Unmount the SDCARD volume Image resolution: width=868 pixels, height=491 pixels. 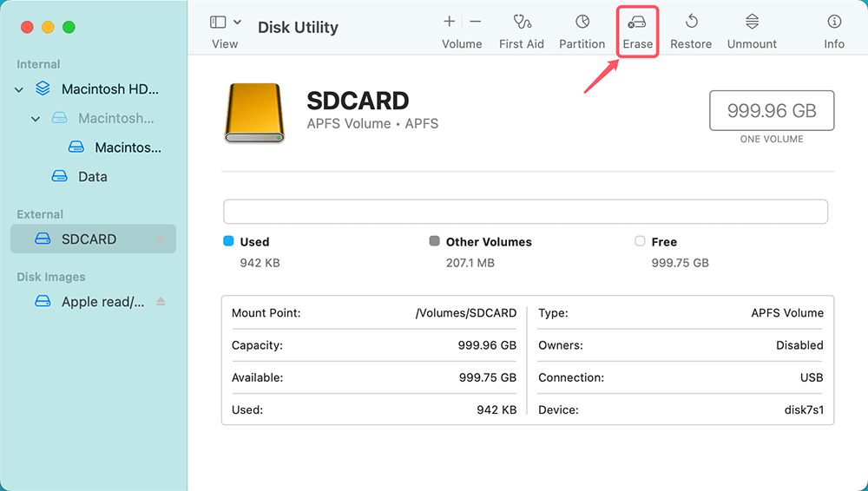pyautogui.click(x=753, y=23)
